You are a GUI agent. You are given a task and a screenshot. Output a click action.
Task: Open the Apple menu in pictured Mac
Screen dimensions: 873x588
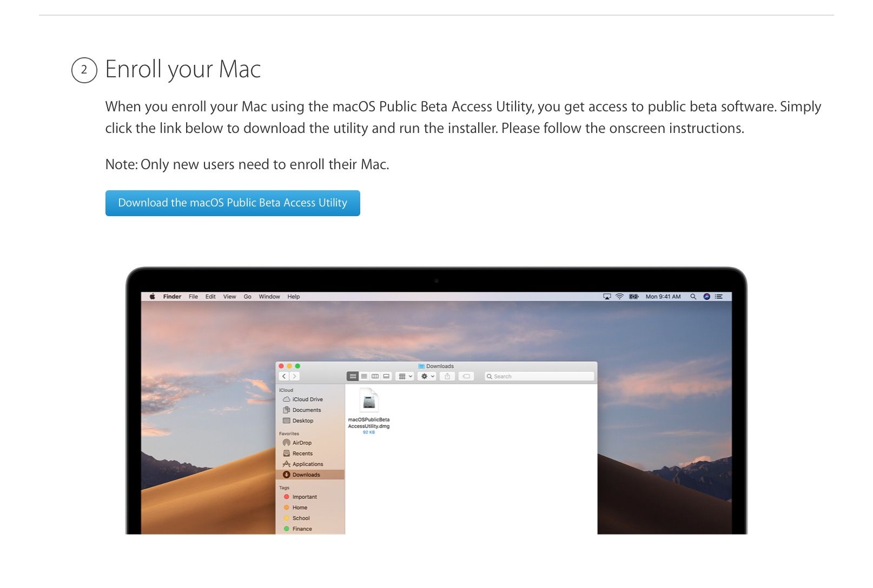pos(153,297)
